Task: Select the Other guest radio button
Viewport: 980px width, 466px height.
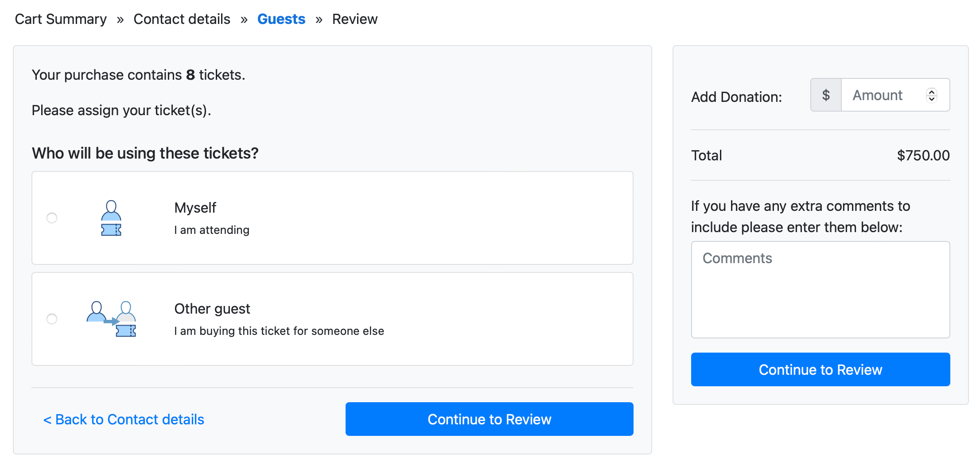Action: click(52, 319)
